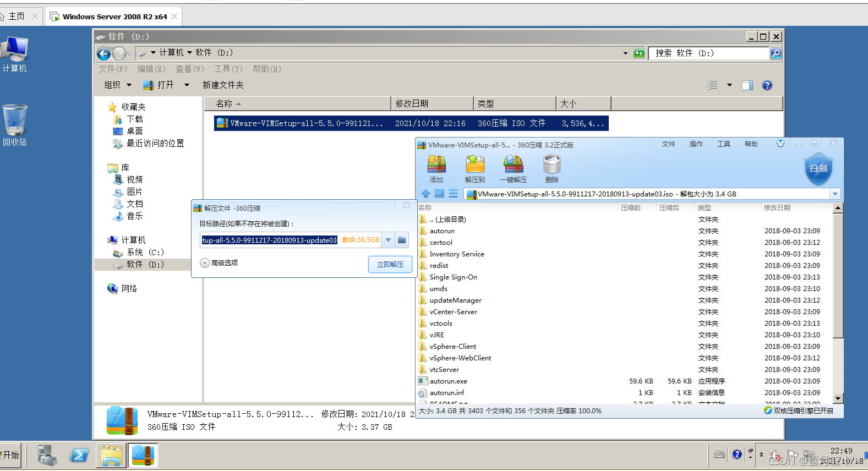This screenshot has width=868, height=471.
Task: Open the 打开 dropdown arrow in Explorer
Action: click(x=187, y=85)
